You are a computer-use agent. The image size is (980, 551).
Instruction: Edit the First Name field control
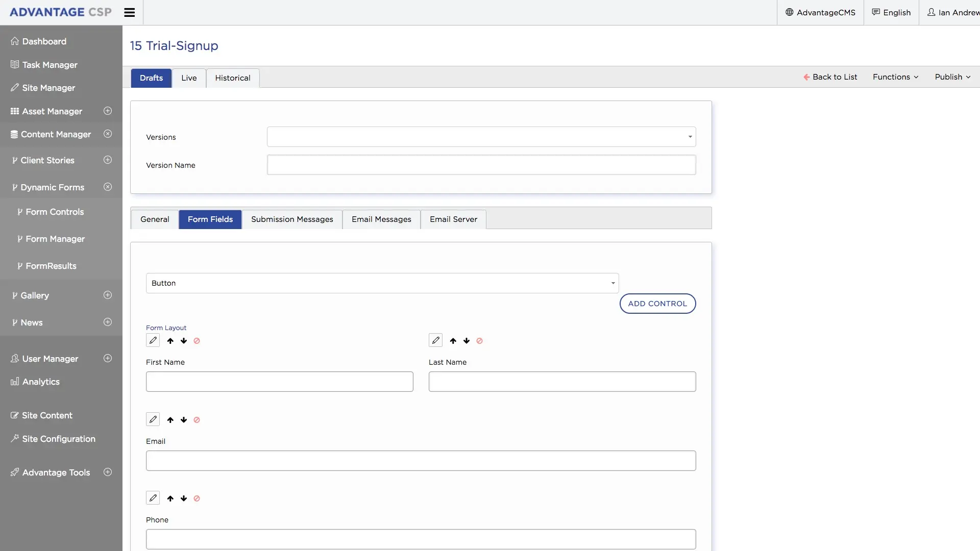coord(153,340)
